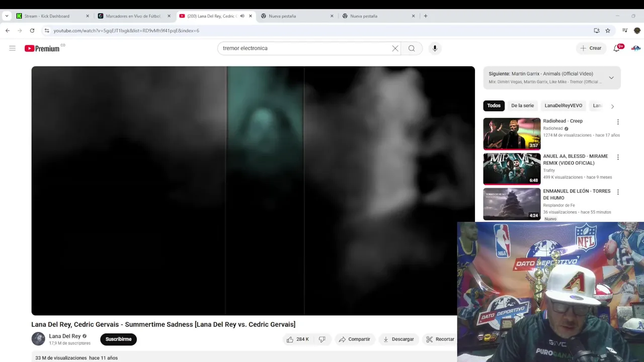The image size is (644, 362).
Task: Click the magnifier search button
Action: click(x=412, y=48)
